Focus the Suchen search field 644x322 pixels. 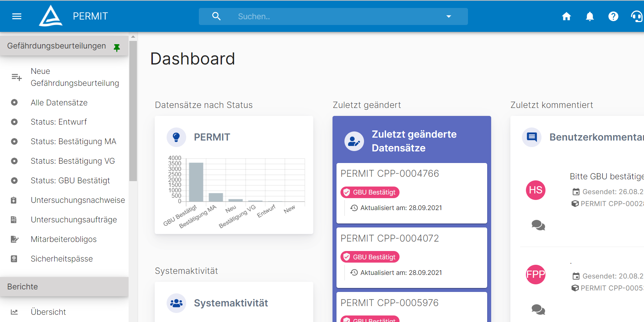pos(333,16)
